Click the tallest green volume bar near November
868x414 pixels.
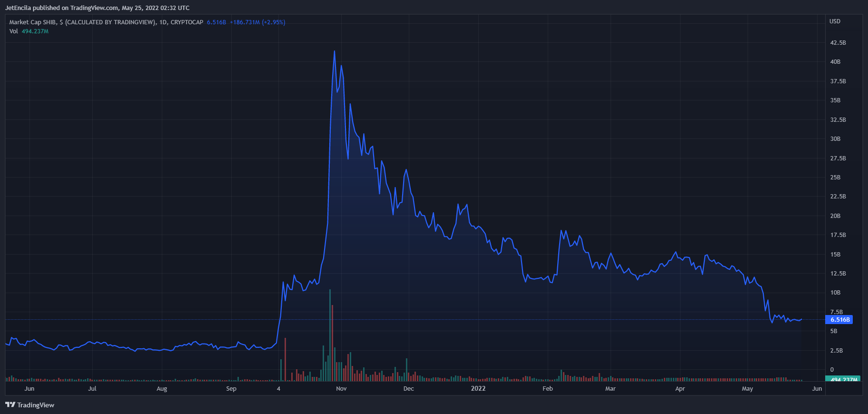click(330, 335)
